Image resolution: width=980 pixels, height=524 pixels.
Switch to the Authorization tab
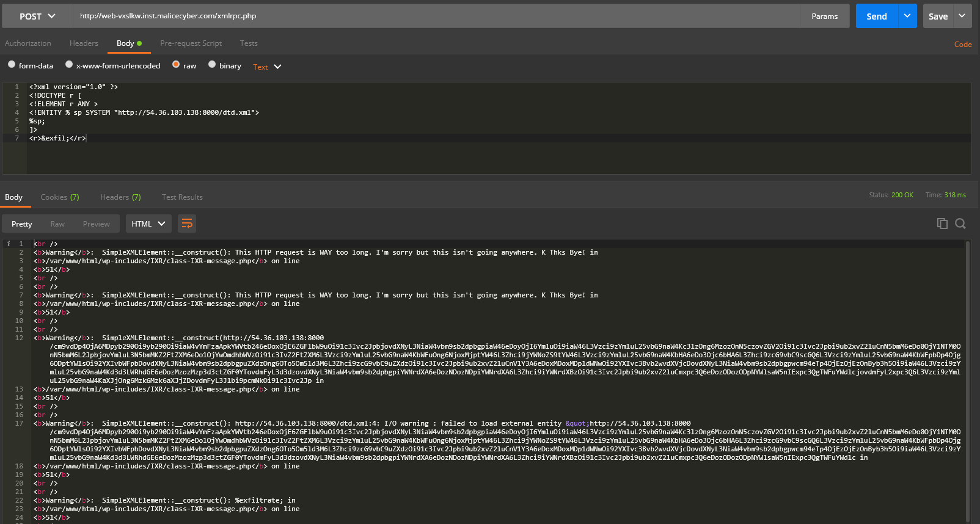pyautogui.click(x=28, y=43)
